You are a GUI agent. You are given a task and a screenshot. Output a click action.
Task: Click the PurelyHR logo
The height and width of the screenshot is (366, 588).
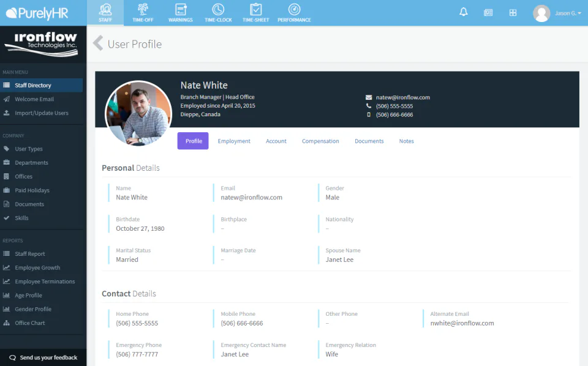point(37,13)
